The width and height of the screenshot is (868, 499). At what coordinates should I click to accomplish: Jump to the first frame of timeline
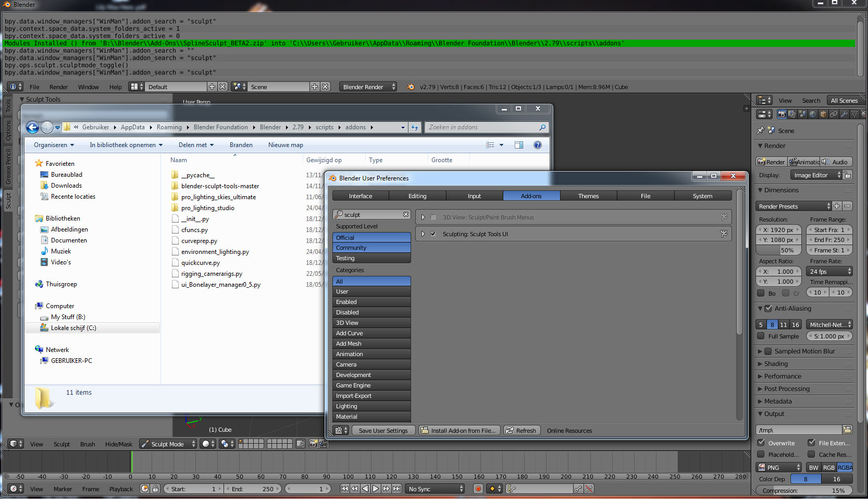(x=344, y=489)
